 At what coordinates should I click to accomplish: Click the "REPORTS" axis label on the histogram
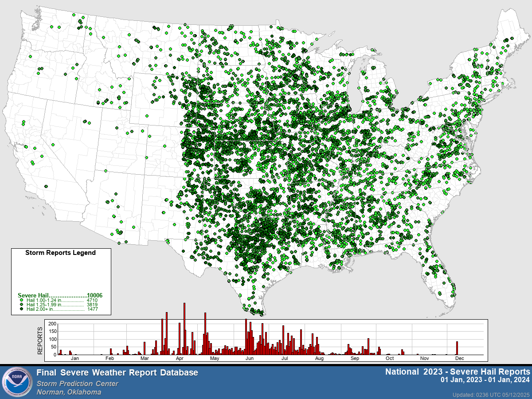tap(39, 340)
